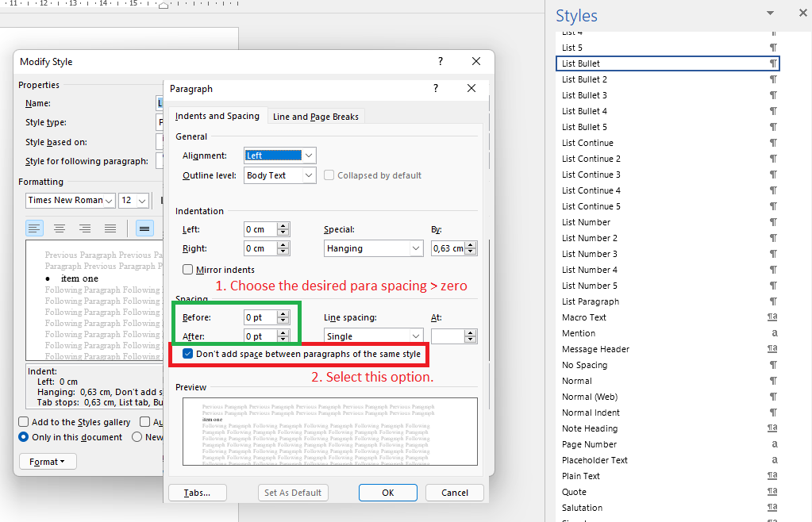Viewport: 812px width, 522px height.
Task: Open Alignment dropdown showing Left
Action: click(309, 155)
